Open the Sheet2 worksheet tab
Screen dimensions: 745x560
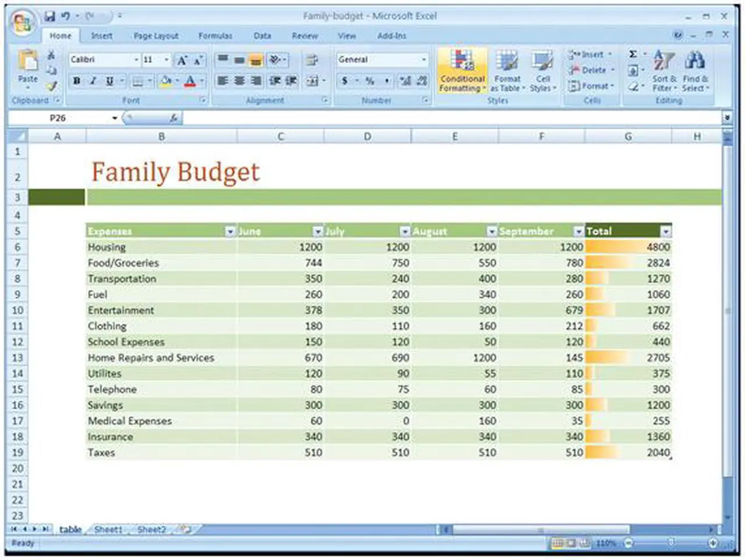pos(151,530)
